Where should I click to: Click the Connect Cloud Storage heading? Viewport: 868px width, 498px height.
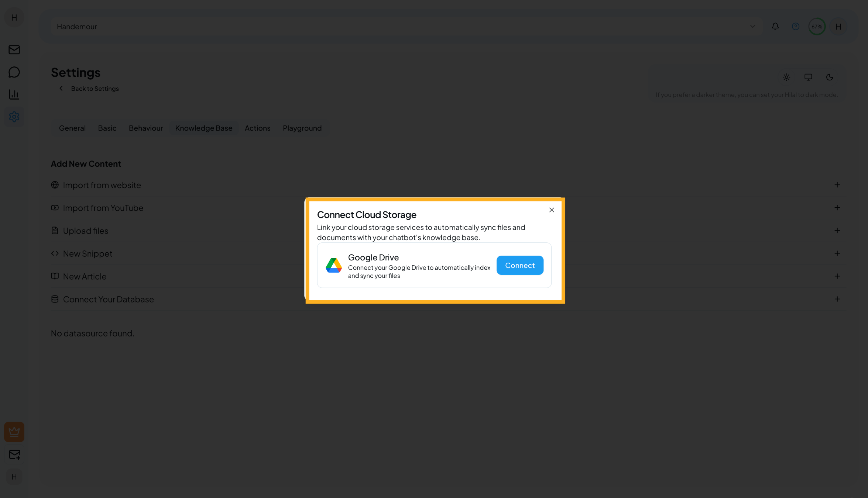(x=367, y=215)
